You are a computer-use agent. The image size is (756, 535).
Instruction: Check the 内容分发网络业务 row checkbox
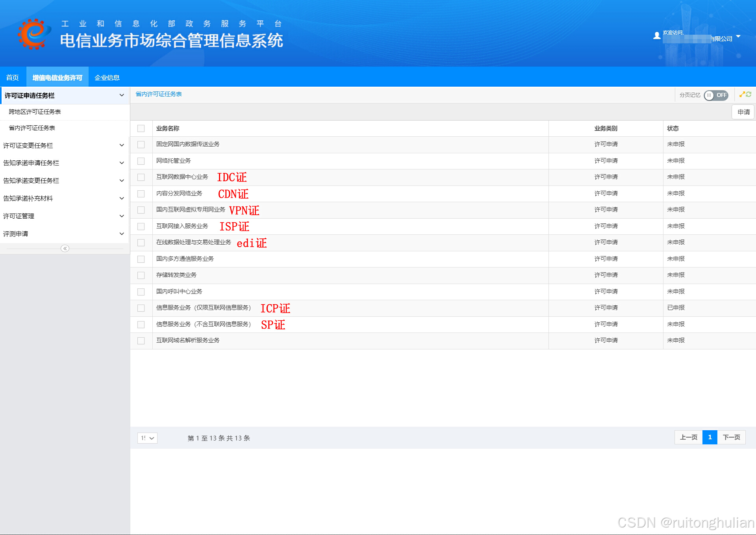(x=141, y=194)
